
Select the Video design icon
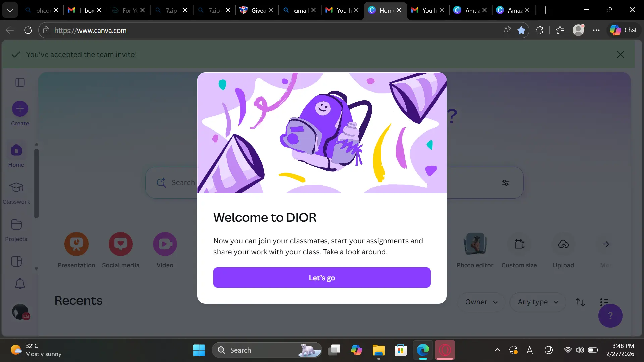pyautogui.click(x=165, y=244)
